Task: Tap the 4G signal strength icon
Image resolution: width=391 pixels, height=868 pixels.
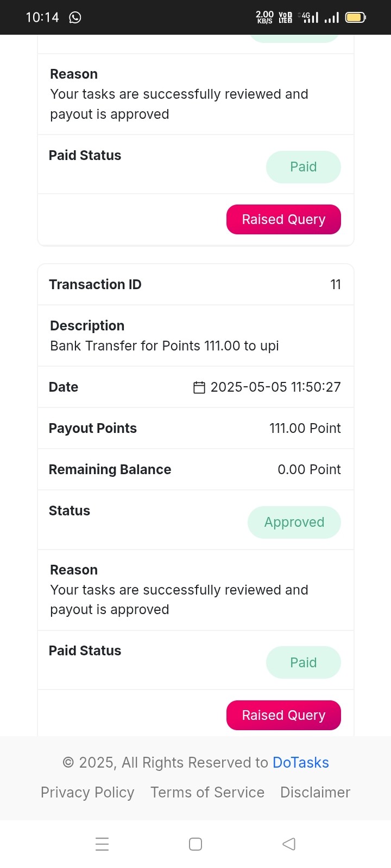Action: (309, 17)
